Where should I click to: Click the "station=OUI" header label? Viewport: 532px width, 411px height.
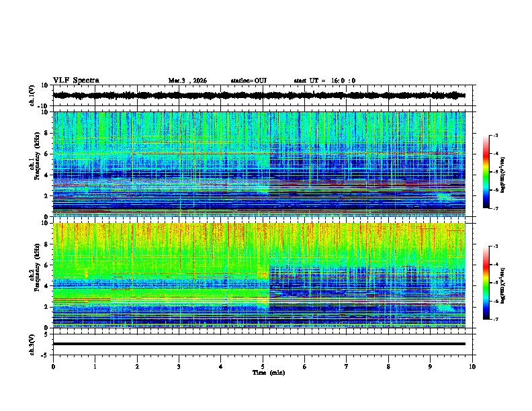(249, 81)
